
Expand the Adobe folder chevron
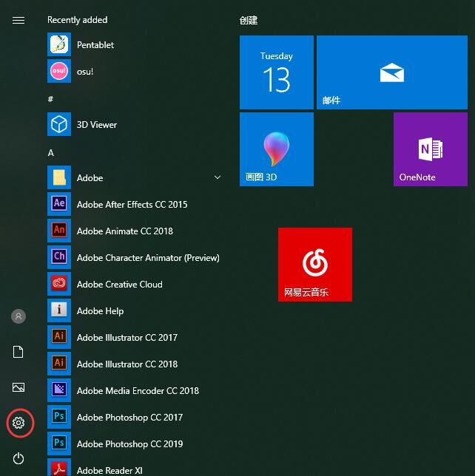click(x=218, y=177)
